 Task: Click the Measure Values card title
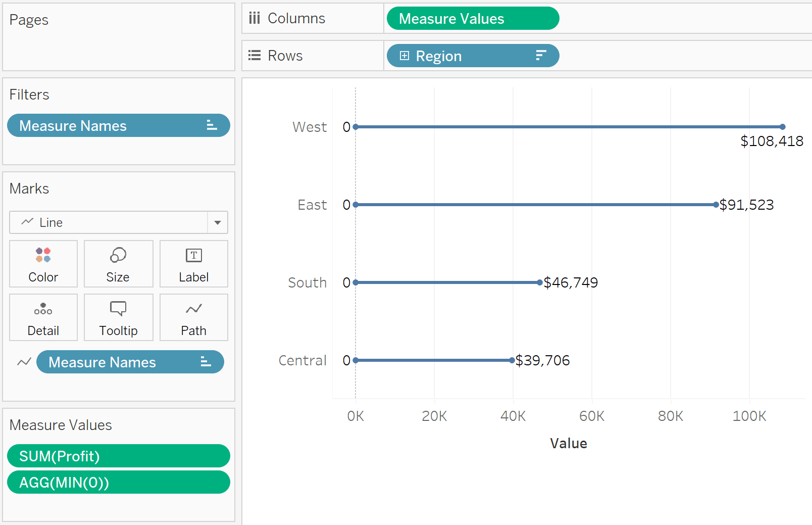[x=61, y=425]
